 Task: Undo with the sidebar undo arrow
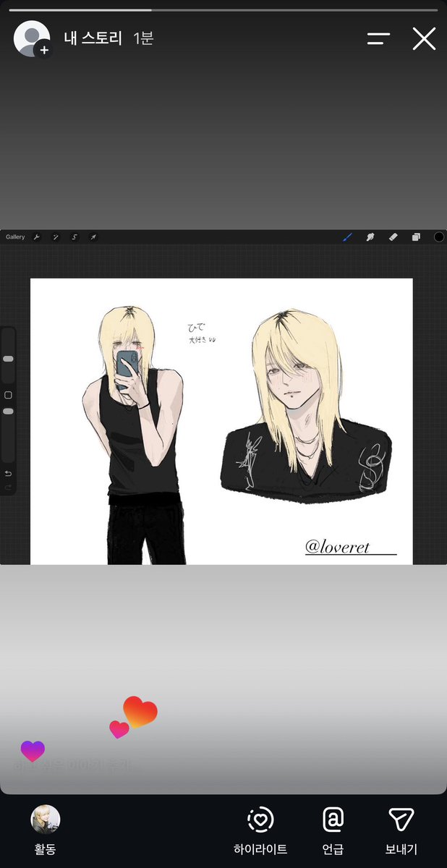tap(8, 474)
